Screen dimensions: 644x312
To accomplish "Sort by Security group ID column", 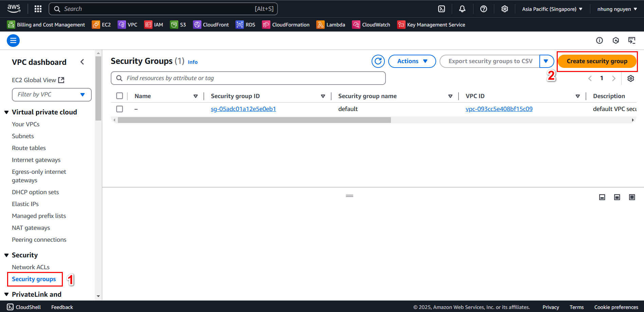I will coord(323,96).
